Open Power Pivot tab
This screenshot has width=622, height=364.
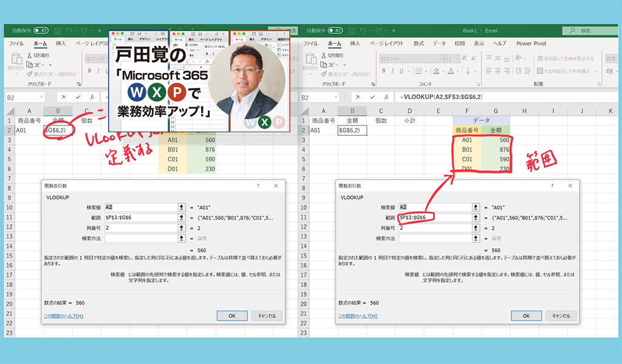point(531,44)
